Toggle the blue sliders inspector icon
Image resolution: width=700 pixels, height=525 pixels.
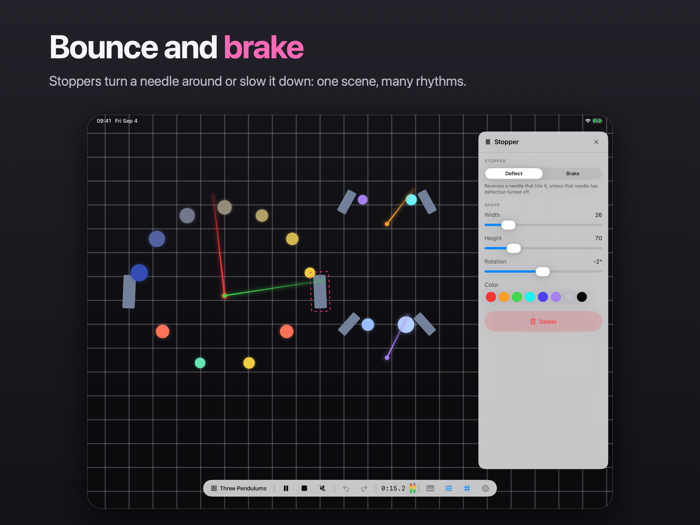[449, 488]
